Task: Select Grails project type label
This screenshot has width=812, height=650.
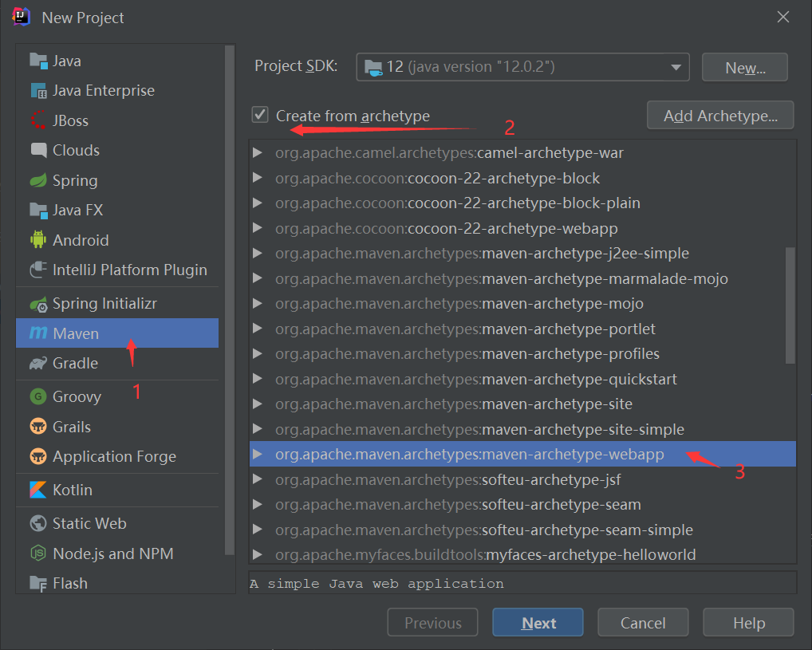Action: tap(72, 427)
